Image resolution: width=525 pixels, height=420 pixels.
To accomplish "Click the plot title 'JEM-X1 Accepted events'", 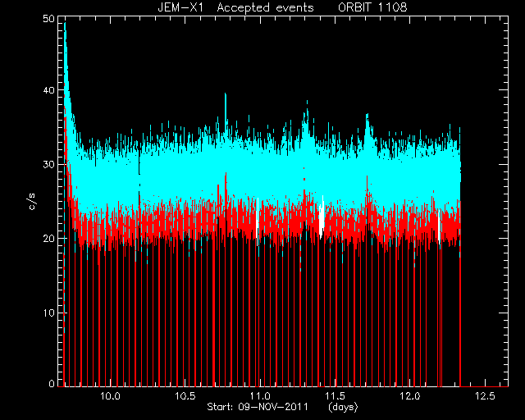I will click(235, 7).
